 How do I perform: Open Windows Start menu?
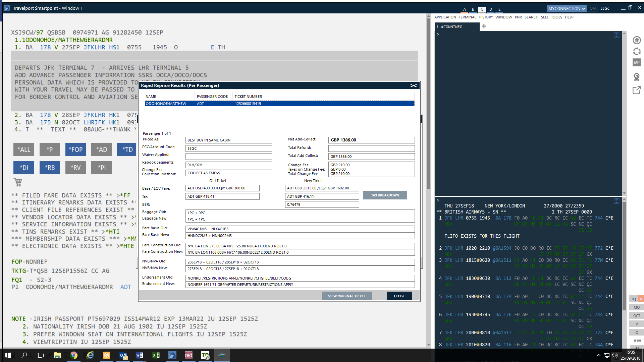8,355
